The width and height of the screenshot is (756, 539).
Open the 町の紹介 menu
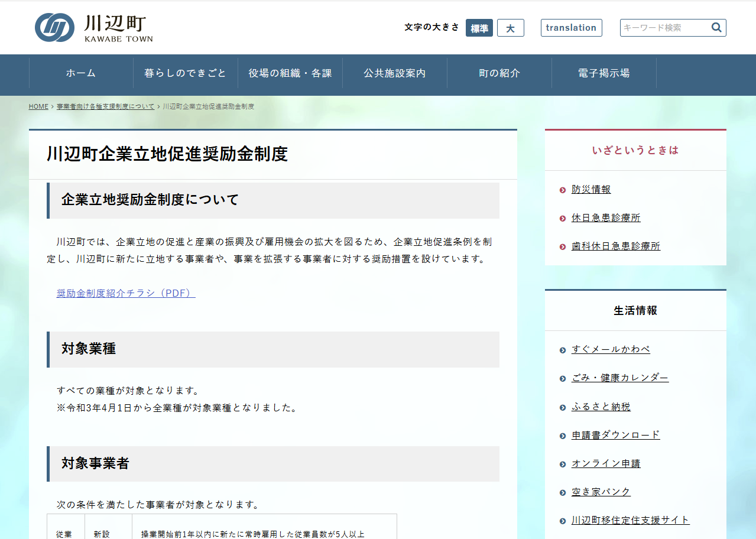[x=499, y=73]
